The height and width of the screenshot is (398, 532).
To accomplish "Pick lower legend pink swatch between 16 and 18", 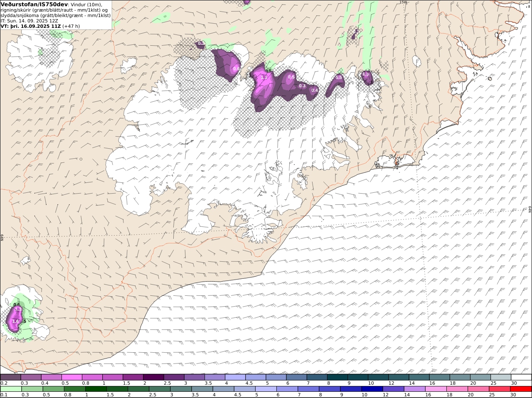I will (436, 389).
